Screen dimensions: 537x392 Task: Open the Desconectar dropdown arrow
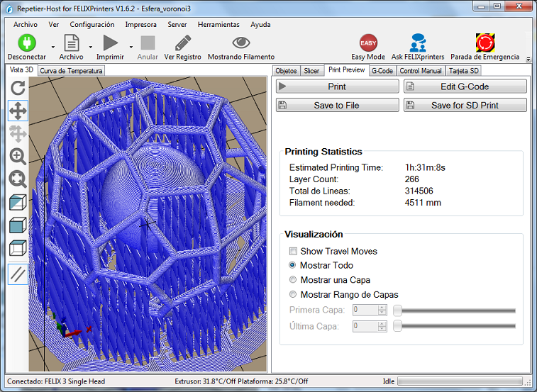point(53,47)
